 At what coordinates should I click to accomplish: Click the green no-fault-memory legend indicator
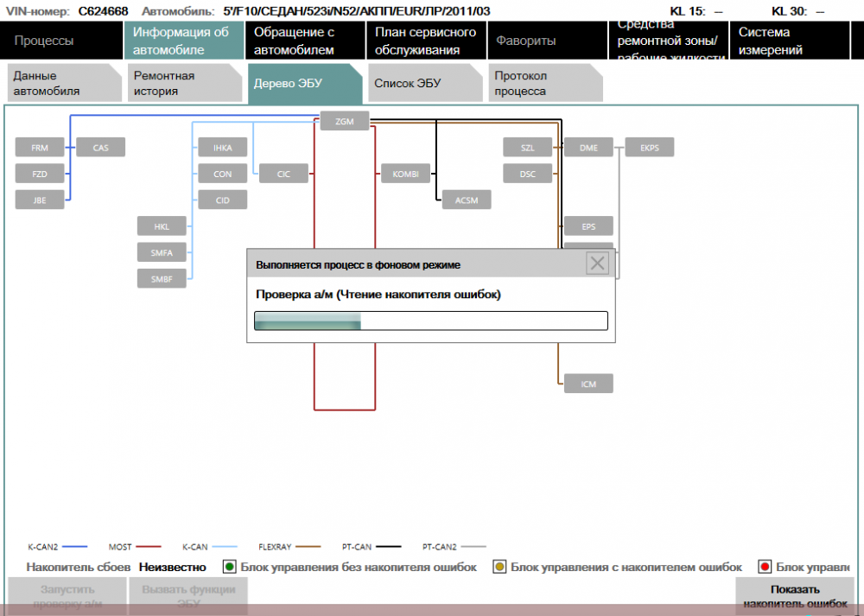click(230, 567)
